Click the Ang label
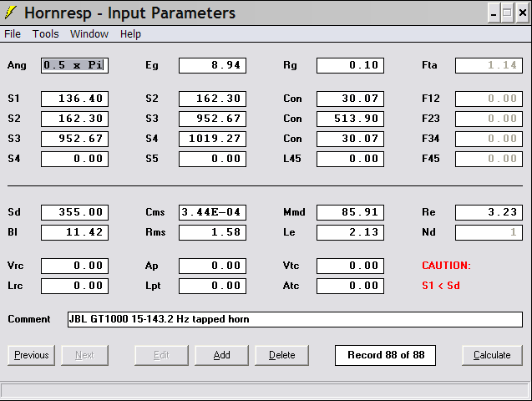 tap(17, 65)
